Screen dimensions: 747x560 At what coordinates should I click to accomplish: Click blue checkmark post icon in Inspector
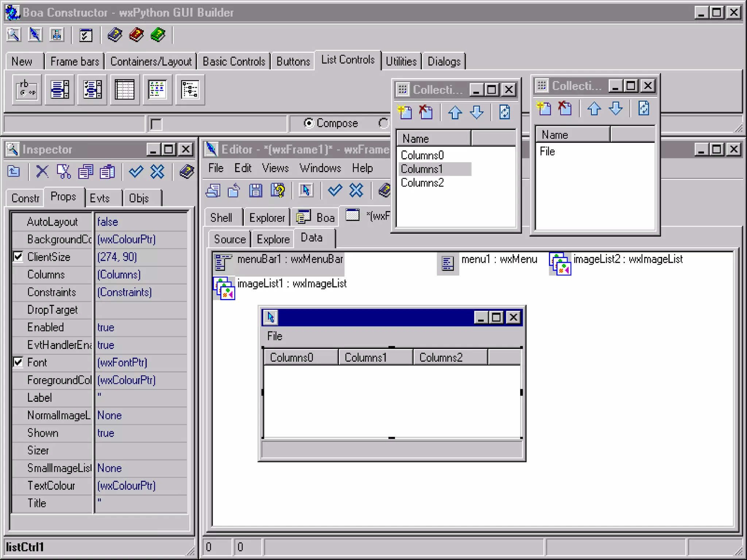[x=136, y=171]
